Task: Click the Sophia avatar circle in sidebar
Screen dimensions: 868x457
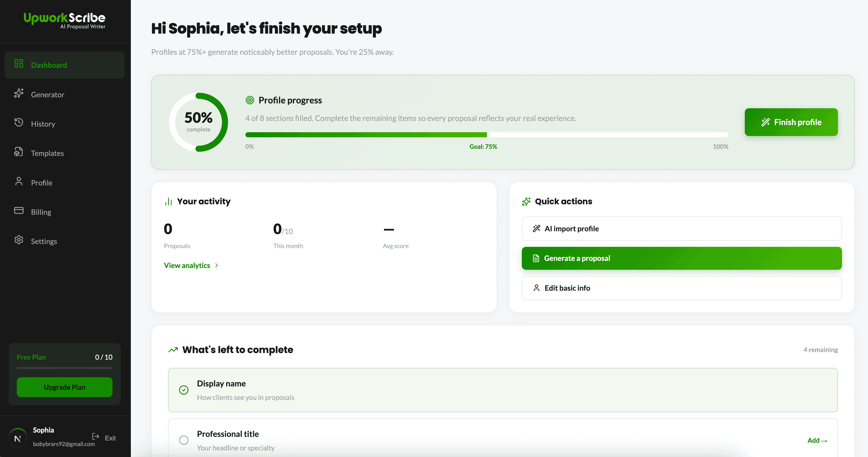Action: 18,438
